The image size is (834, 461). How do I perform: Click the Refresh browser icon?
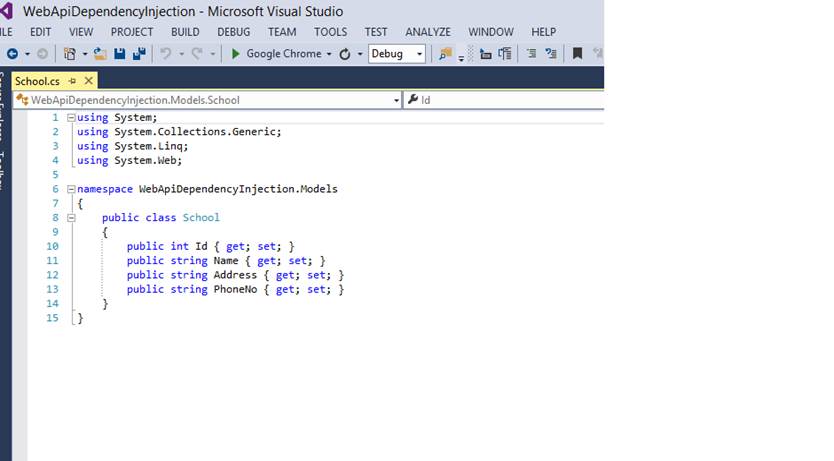[345, 54]
